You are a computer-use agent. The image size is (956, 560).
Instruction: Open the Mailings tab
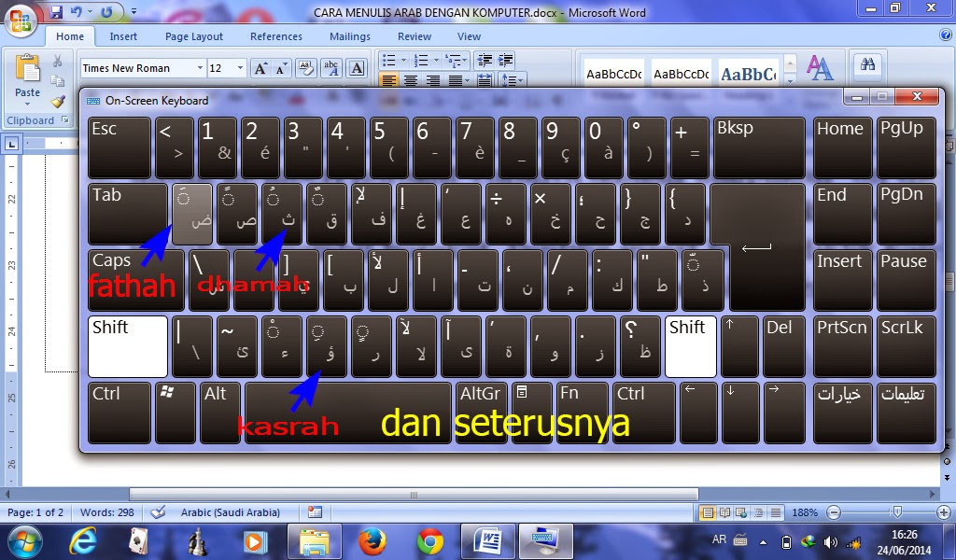350,36
